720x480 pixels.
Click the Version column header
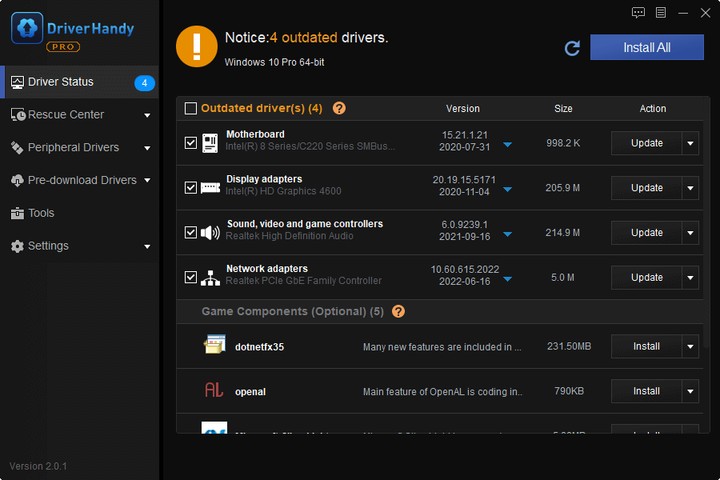(463, 109)
